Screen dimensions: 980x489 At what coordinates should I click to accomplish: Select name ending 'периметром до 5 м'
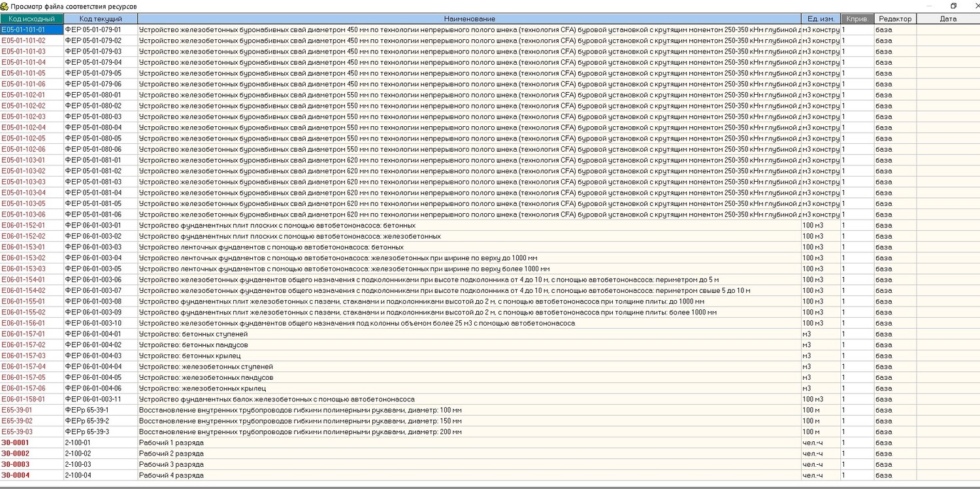coord(469,280)
